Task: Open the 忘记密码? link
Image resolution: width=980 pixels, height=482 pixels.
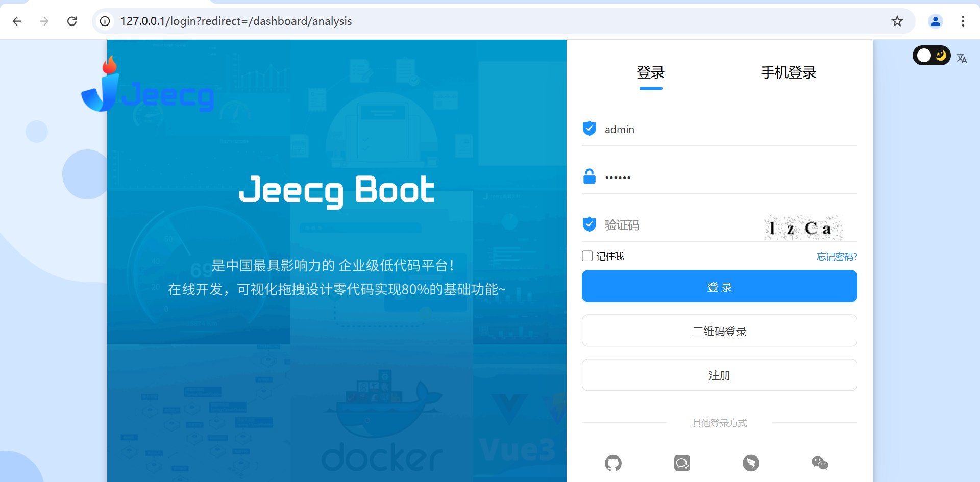Action: coord(837,257)
